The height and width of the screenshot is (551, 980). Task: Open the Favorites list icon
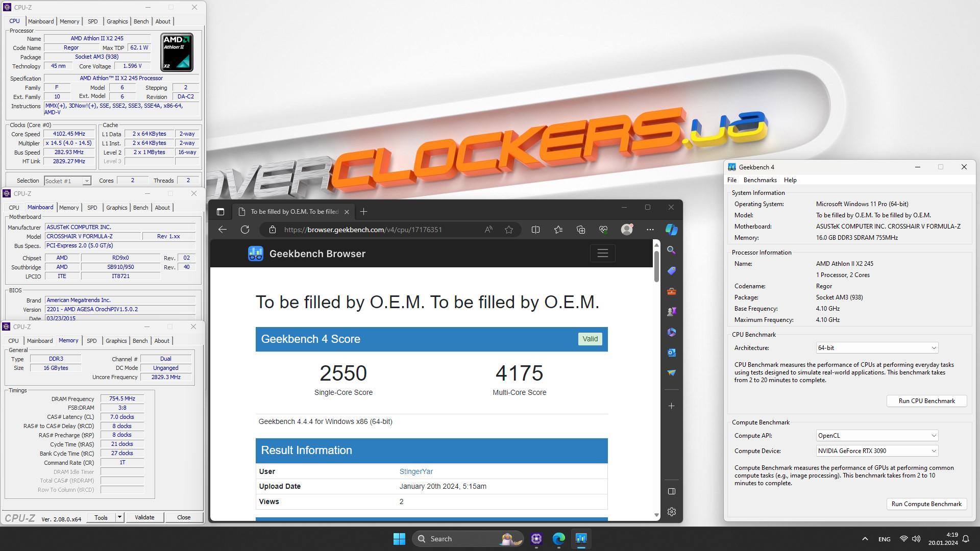coord(558,230)
